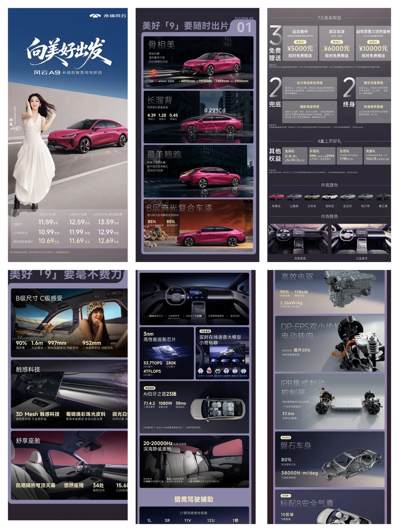This screenshot has height=532, width=399.
Task: Click the 金融礼 launch gift card
Action: (295, 156)
